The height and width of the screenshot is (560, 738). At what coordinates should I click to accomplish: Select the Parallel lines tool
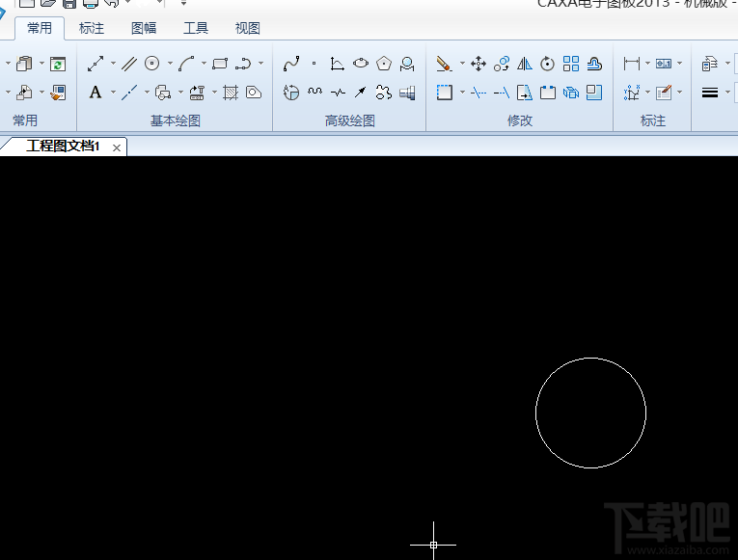(128, 64)
